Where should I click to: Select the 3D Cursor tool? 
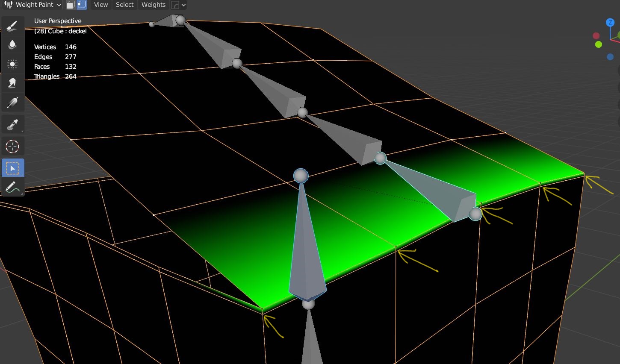[12, 147]
